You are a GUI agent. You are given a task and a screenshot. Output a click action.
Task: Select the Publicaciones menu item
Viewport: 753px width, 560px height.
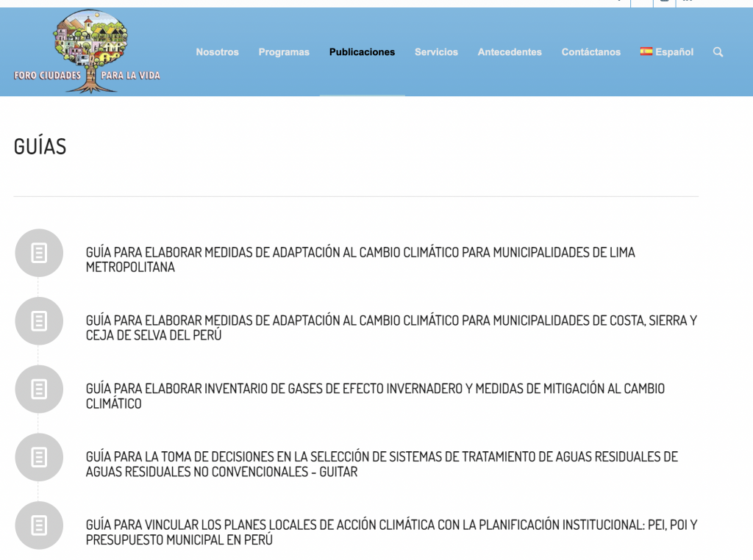[x=362, y=52]
